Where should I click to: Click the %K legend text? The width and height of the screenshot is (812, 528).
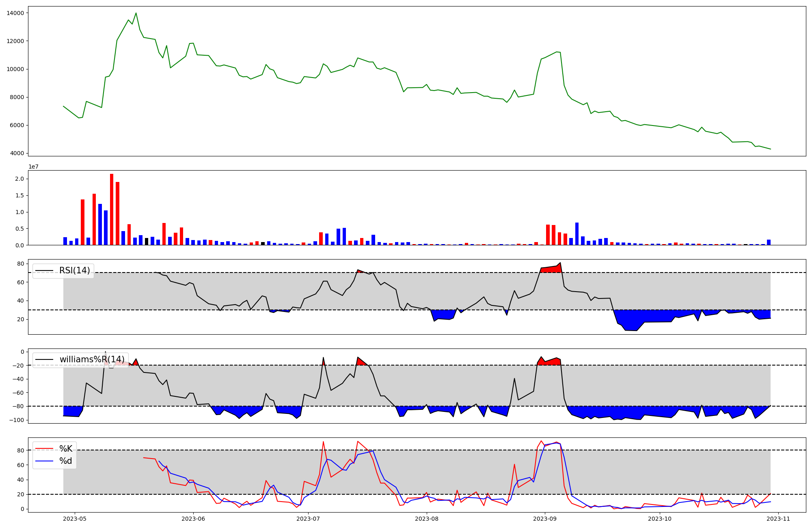[x=66, y=449]
